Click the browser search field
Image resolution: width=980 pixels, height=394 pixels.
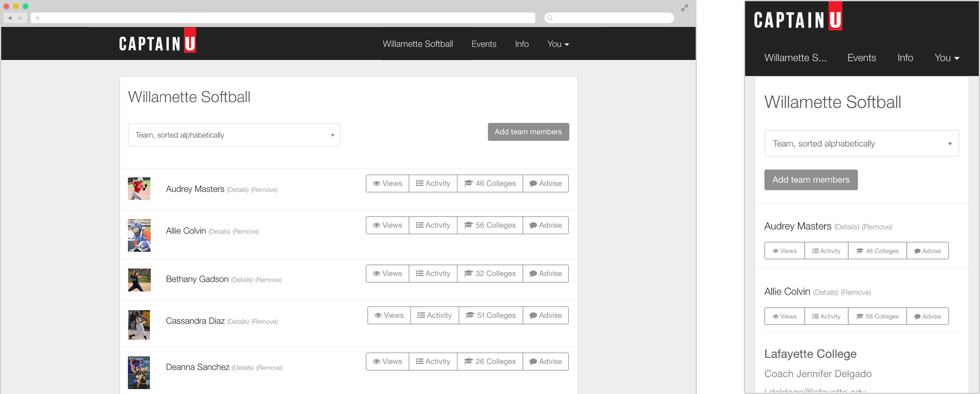pyautogui.click(x=609, y=18)
